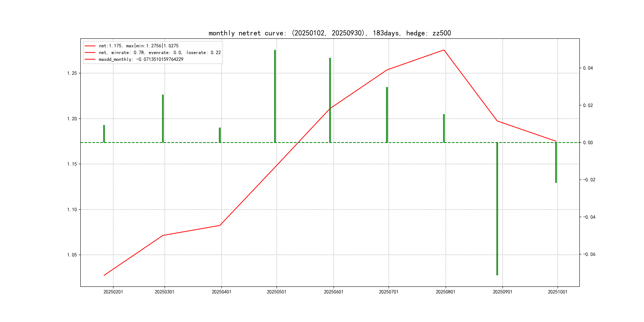Click the chart title text

coord(330,33)
